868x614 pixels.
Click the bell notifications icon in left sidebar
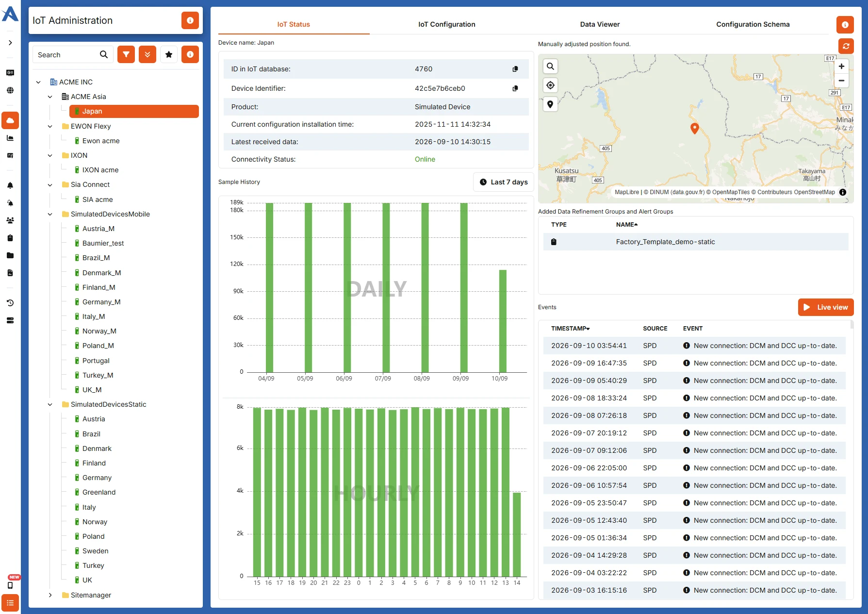coord(10,185)
